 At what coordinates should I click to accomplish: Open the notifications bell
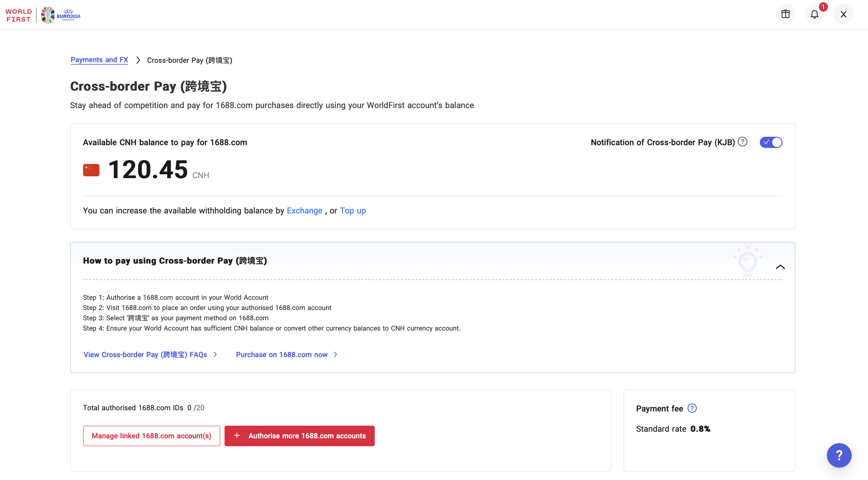[814, 14]
